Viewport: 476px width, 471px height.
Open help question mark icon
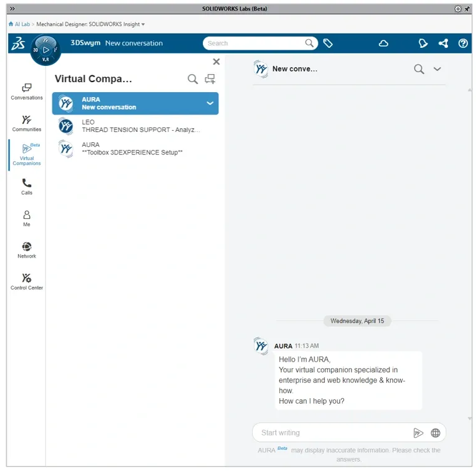(x=463, y=44)
